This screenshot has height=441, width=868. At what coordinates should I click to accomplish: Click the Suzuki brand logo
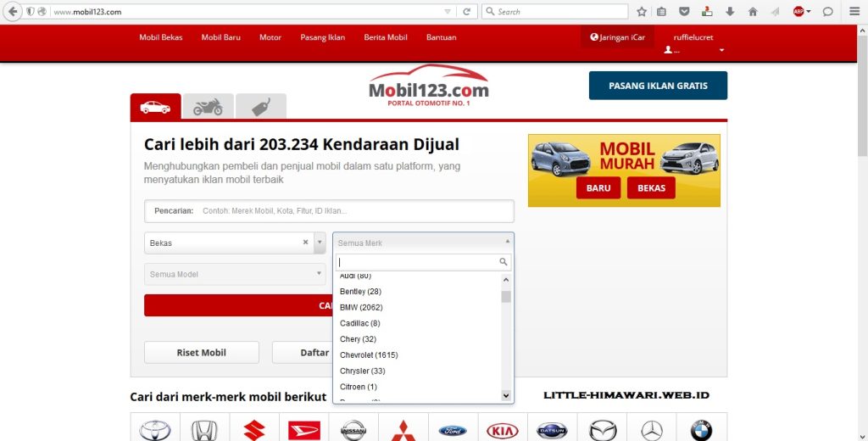[254, 429]
